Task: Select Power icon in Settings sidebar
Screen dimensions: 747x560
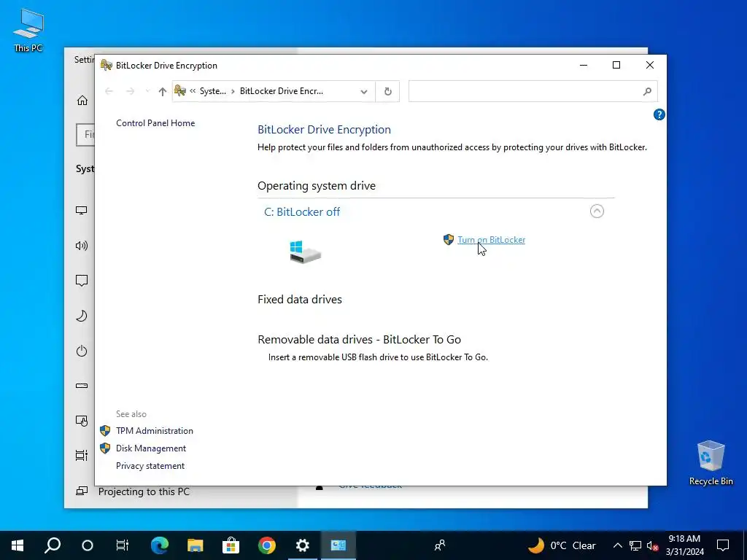Action: pyautogui.click(x=82, y=351)
